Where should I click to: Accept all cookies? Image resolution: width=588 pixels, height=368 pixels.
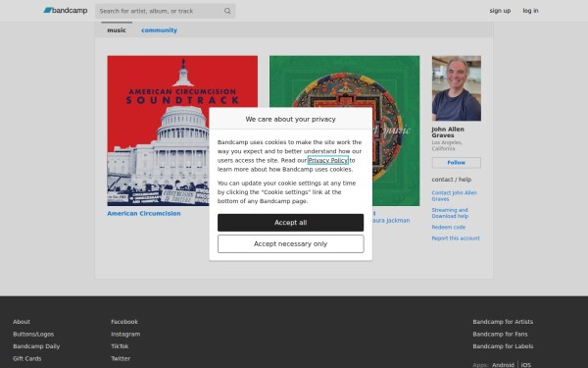tap(291, 223)
